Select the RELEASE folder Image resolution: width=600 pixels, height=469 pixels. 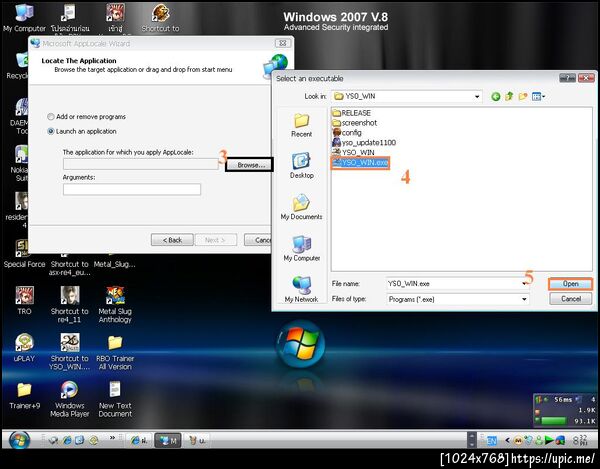(352, 113)
